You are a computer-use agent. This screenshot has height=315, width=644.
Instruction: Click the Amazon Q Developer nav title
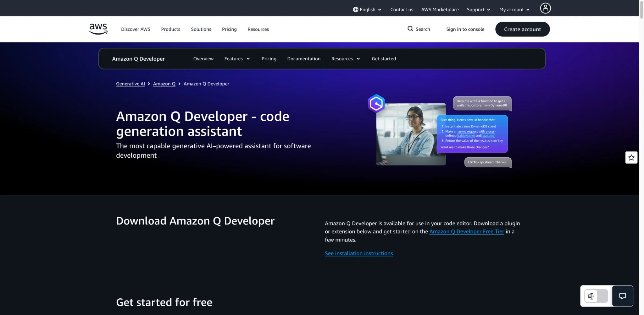tap(138, 59)
